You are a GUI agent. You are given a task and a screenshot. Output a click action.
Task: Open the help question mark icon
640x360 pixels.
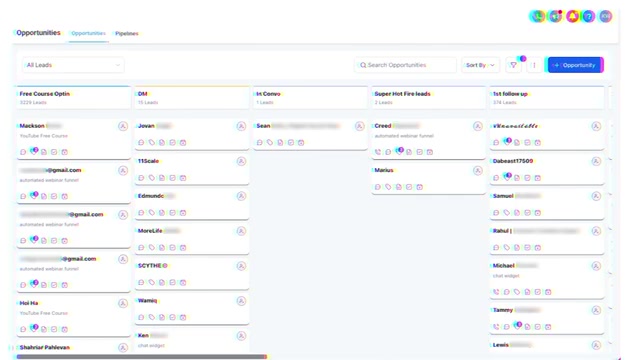coord(589,16)
